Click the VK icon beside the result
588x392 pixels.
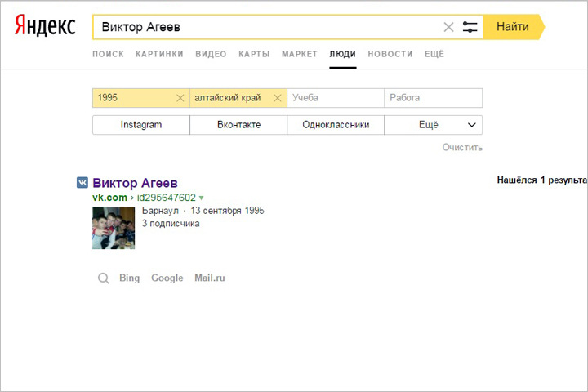82,183
